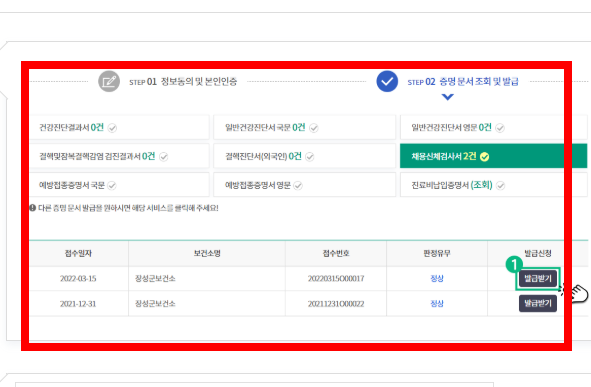Select the 건강진단결과서 0건 tab

pyautogui.click(x=119, y=127)
